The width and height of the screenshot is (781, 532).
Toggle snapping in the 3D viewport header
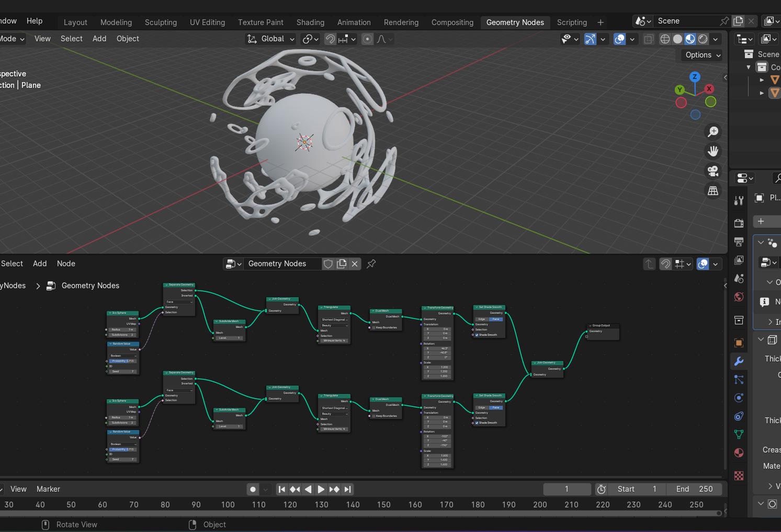(330, 39)
